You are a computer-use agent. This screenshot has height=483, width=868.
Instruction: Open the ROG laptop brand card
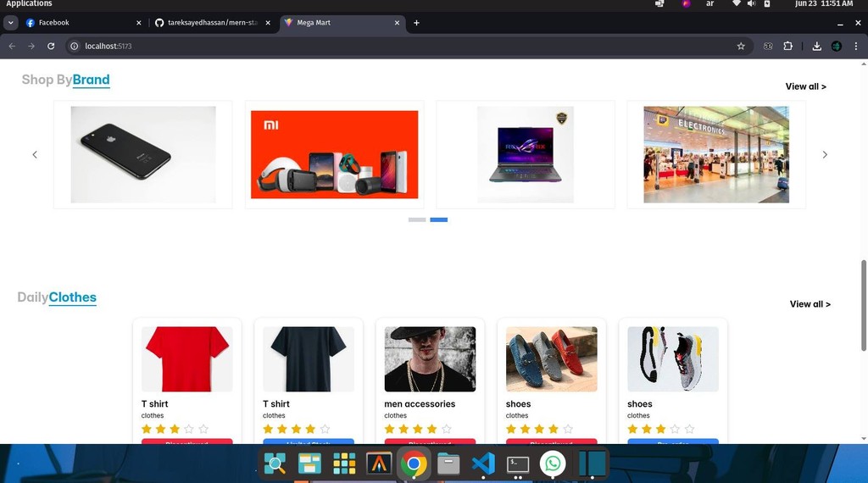click(526, 154)
